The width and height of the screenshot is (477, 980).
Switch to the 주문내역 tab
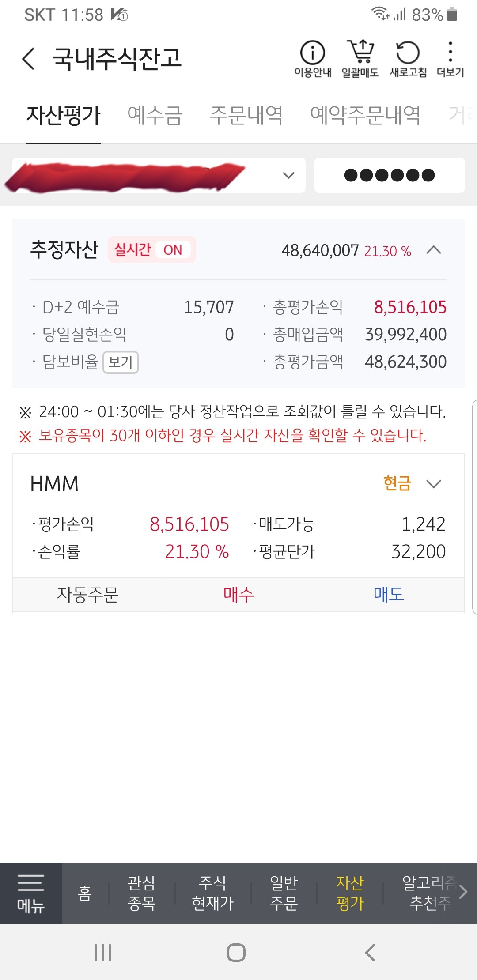click(x=246, y=116)
